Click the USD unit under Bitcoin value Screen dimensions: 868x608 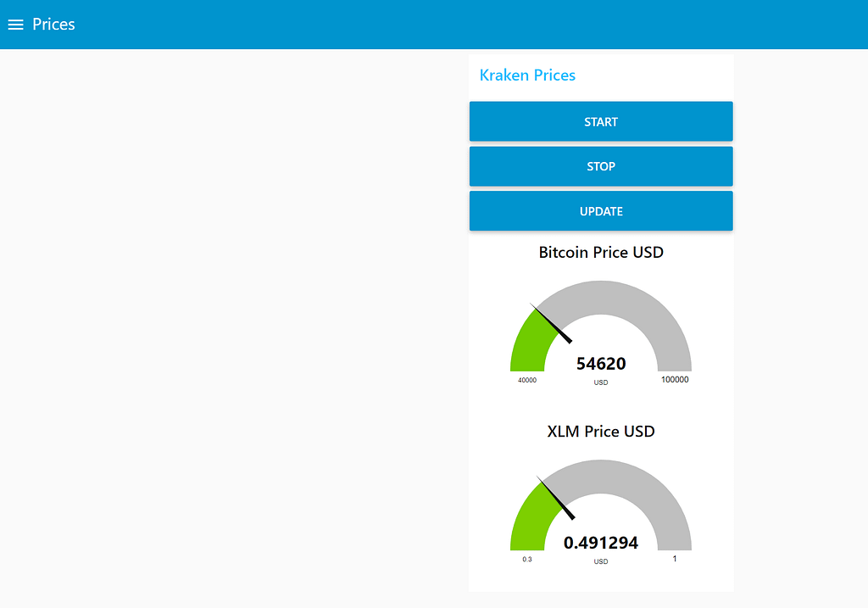(x=601, y=382)
